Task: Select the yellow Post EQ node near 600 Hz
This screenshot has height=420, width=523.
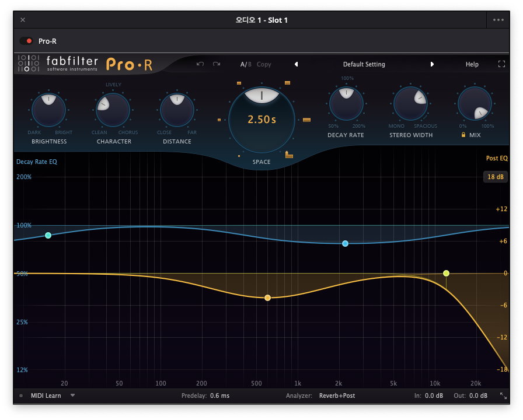Action: 267,297
